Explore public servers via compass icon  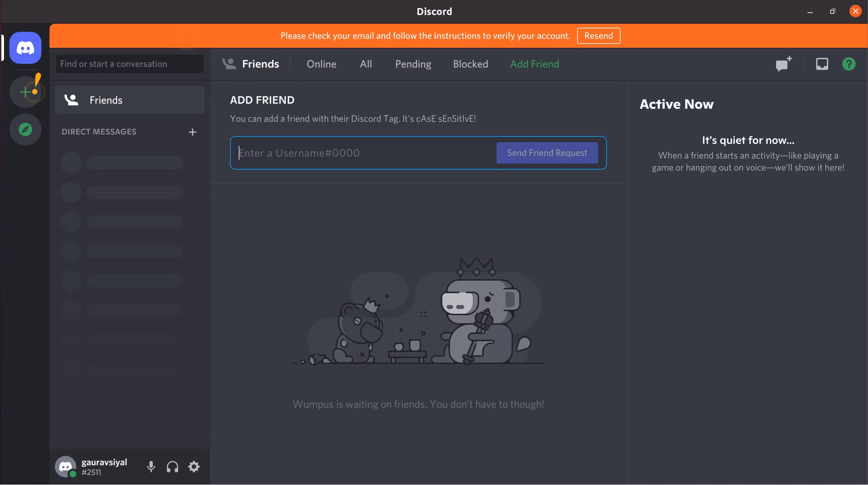pyautogui.click(x=25, y=129)
